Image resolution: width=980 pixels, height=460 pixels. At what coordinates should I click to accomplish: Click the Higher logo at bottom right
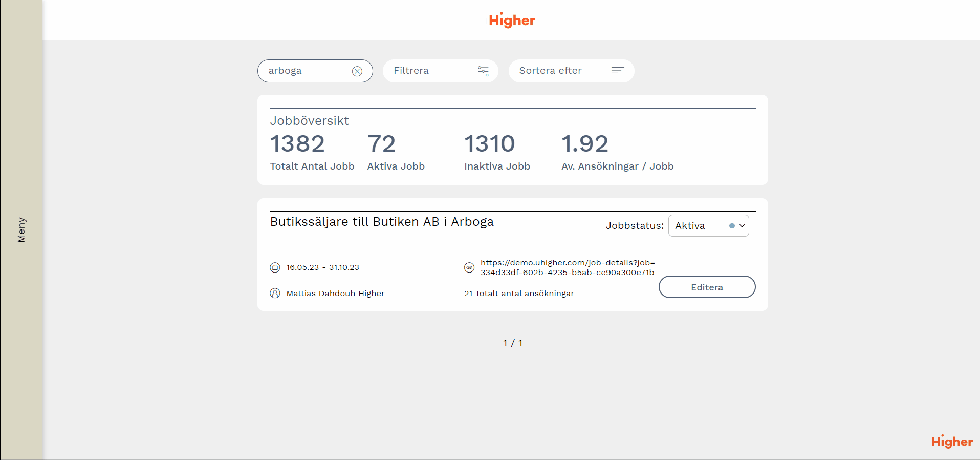coord(951,442)
